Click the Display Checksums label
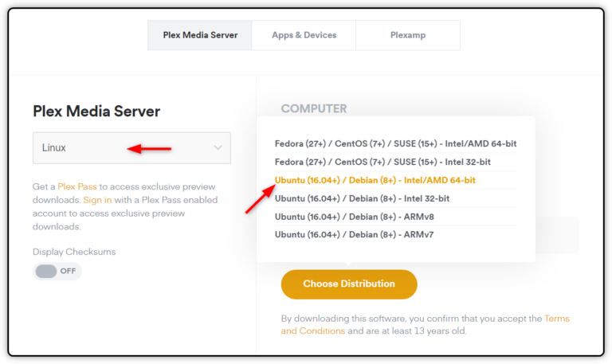 point(74,252)
